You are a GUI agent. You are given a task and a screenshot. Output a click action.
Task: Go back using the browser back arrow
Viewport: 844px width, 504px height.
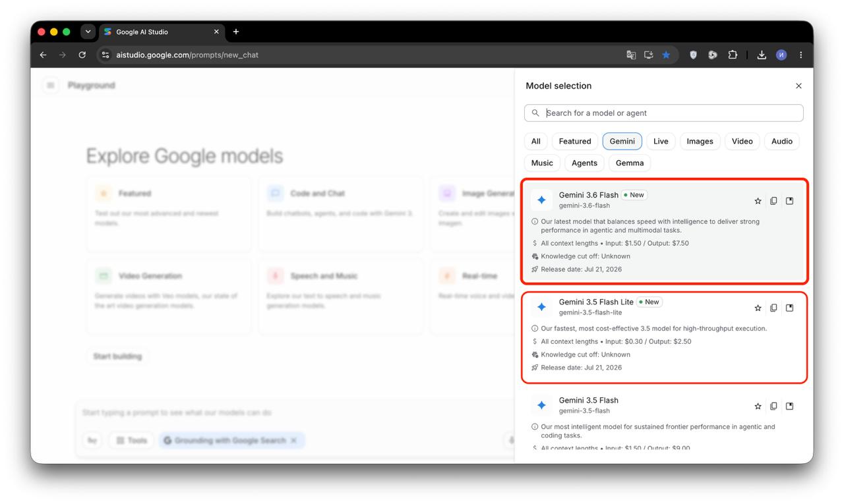tap(44, 55)
